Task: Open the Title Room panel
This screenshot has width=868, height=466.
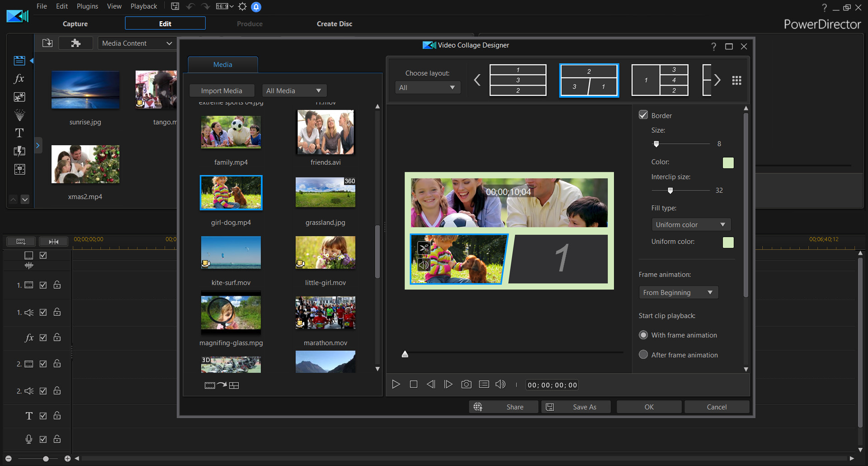Action: pyautogui.click(x=19, y=133)
